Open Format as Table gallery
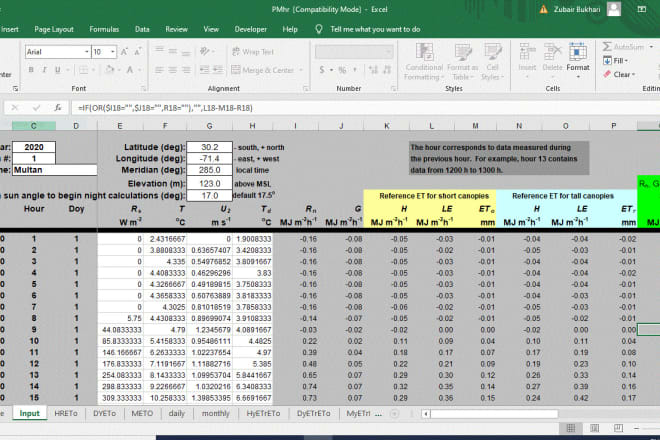The image size is (660, 440). [463, 61]
